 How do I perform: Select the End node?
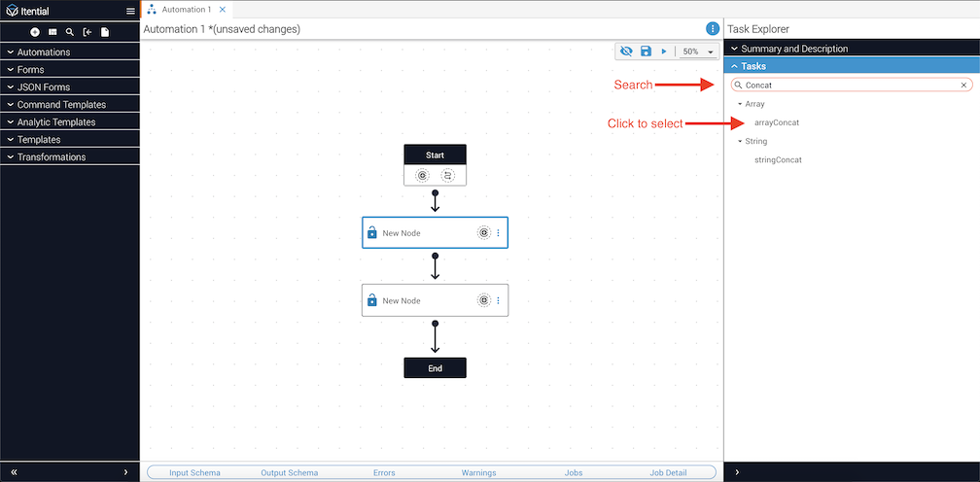click(x=435, y=368)
